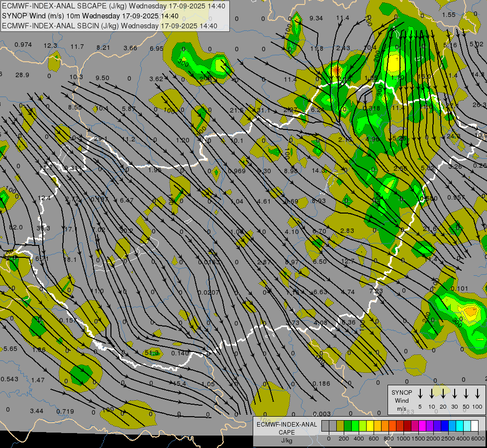
Task: Click the 51.3 value on the map
Action: pyautogui.click(x=151, y=353)
